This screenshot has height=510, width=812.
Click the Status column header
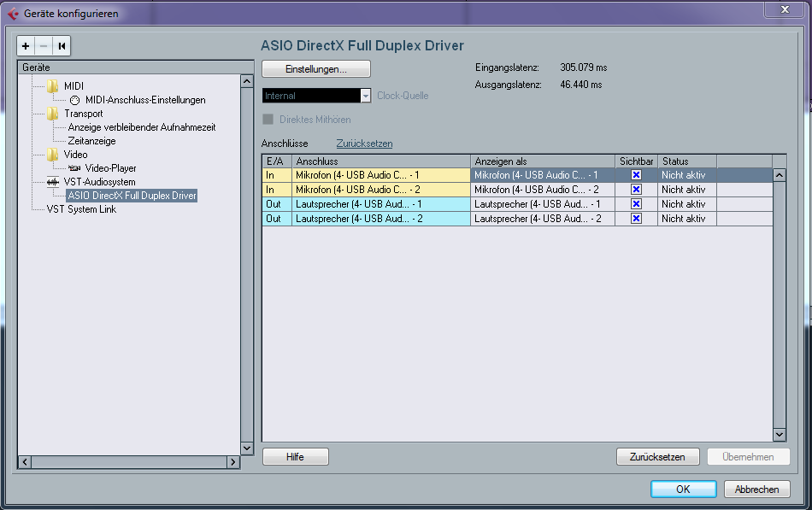(687, 161)
